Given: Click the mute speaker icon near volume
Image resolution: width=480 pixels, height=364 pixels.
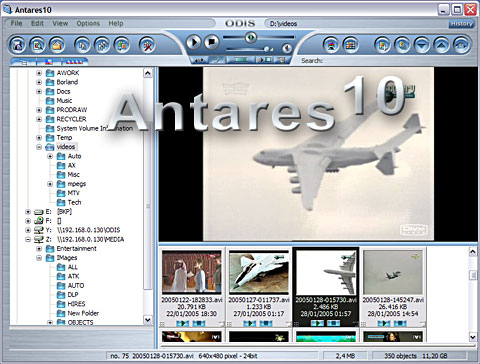Looking at the screenshot, I should (x=287, y=49).
